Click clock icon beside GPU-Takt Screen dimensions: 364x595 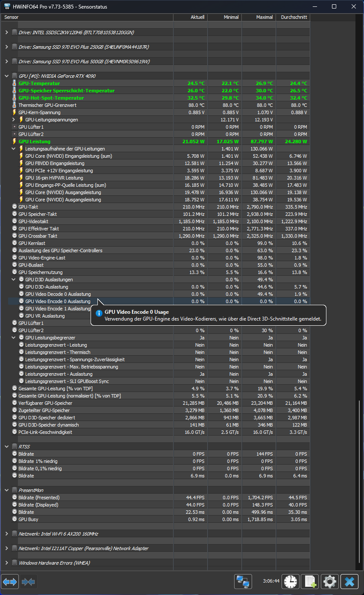[x=15, y=207]
